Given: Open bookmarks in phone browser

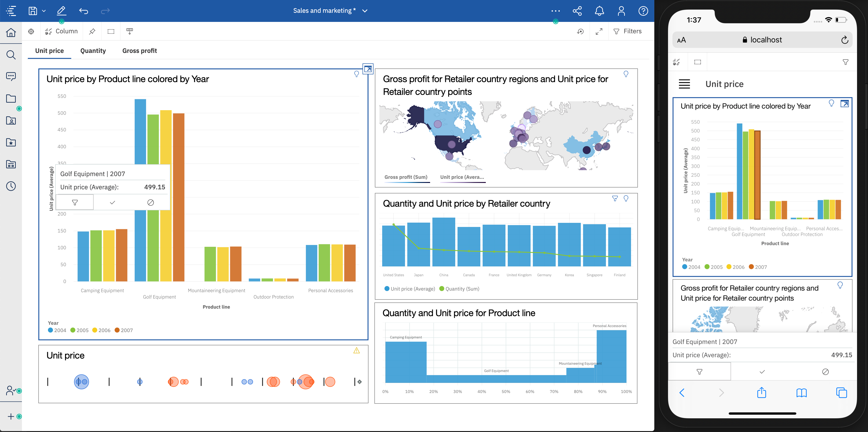Looking at the screenshot, I should 801,393.
